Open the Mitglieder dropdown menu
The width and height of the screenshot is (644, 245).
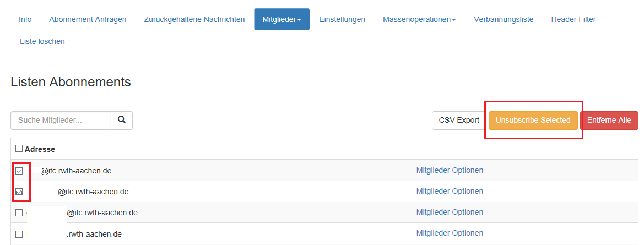click(282, 19)
